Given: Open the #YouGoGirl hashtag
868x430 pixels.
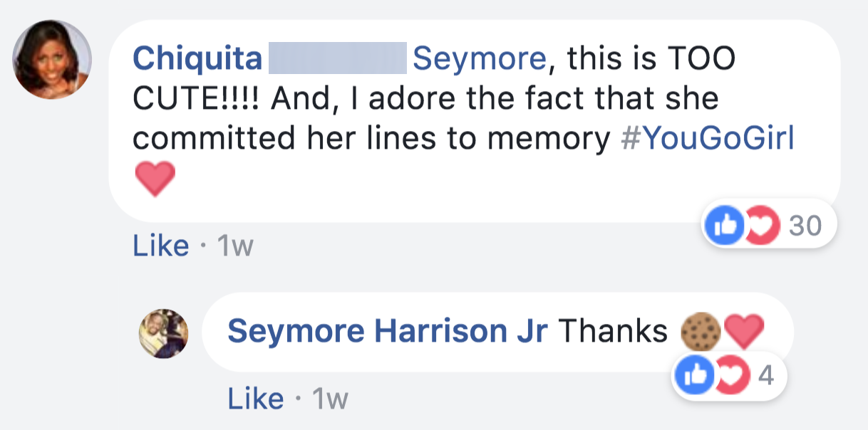Looking at the screenshot, I should pyautogui.click(x=708, y=139).
